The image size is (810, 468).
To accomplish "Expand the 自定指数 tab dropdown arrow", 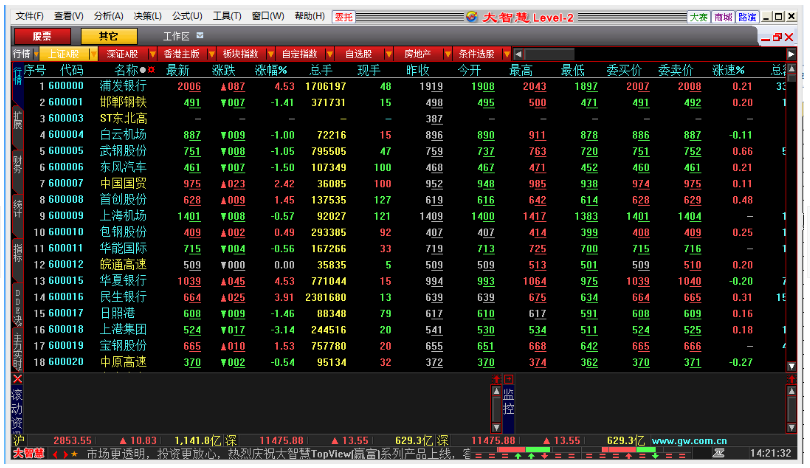I will [x=330, y=54].
